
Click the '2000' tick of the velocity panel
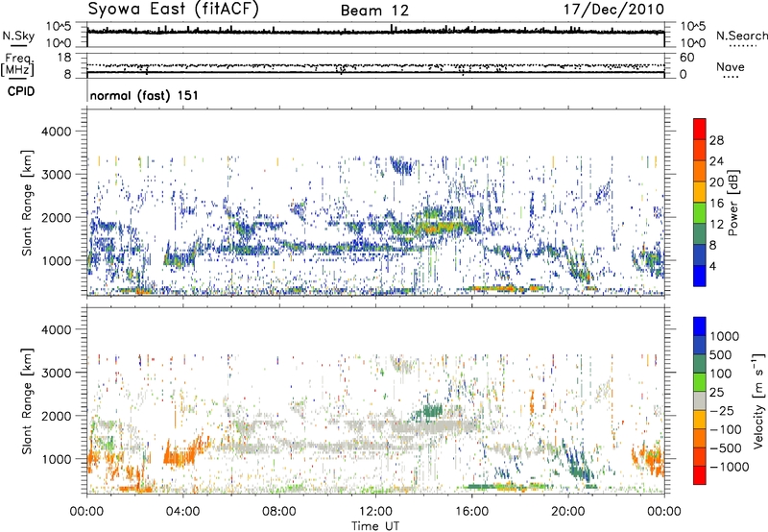coord(56,416)
